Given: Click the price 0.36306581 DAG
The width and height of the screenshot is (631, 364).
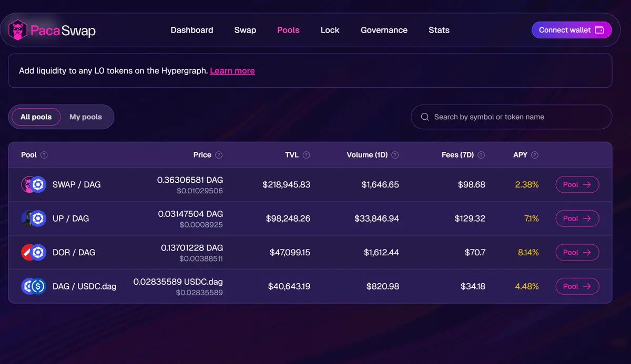Looking at the screenshot, I should point(190,180).
